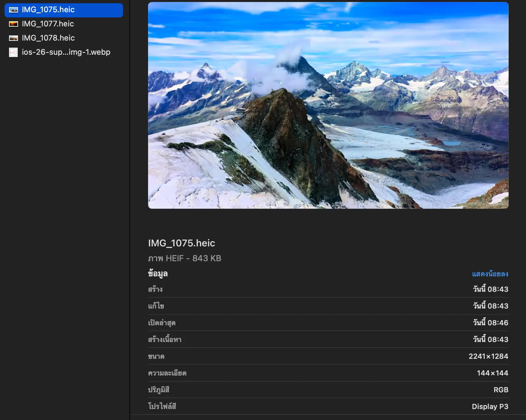This screenshot has width=526, height=420.
Task: Click the IMG_1075.heic title in preview pane
Action: [181, 243]
